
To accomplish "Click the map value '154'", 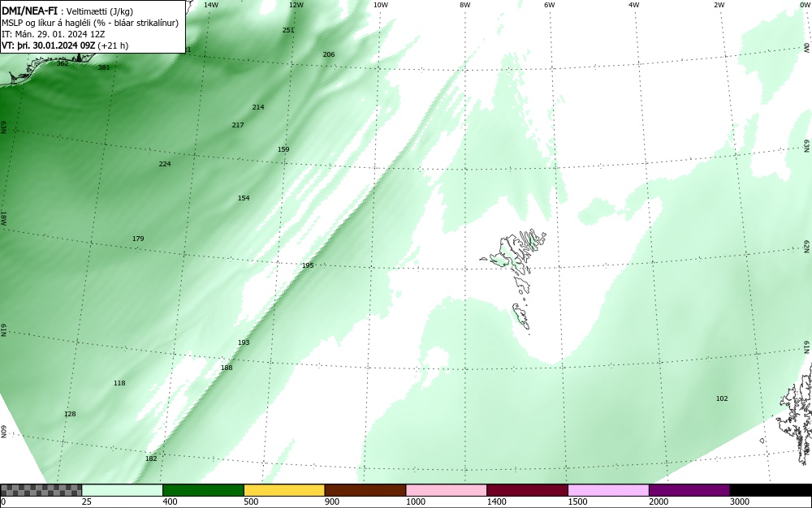I will click(x=244, y=198).
